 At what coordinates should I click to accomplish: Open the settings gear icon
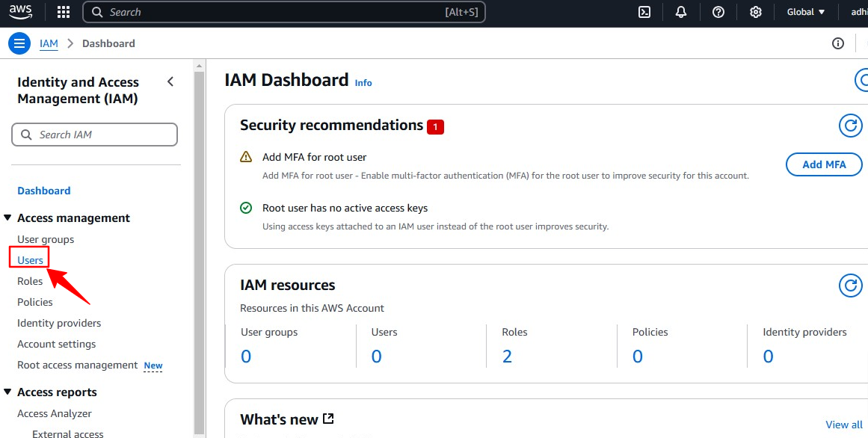(756, 12)
